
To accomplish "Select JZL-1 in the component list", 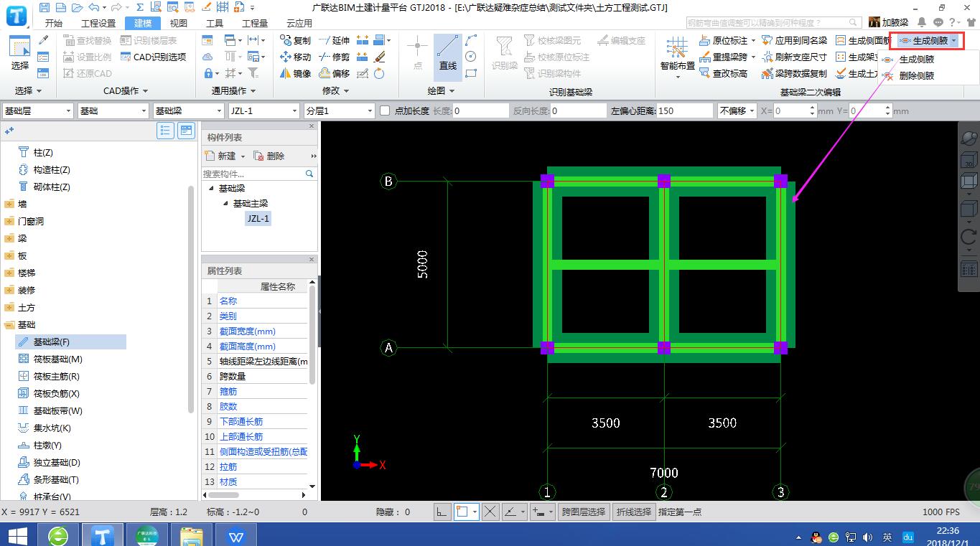I will pos(258,219).
